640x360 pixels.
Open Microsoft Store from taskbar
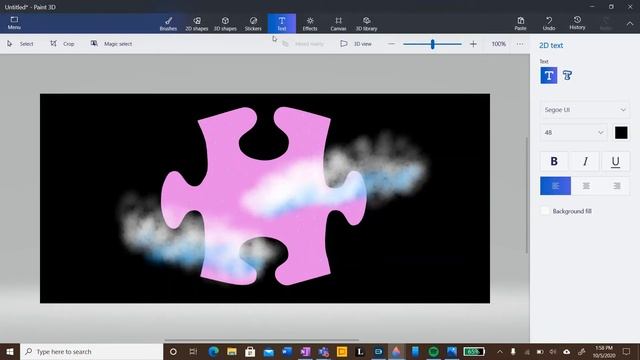(x=250, y=351)
